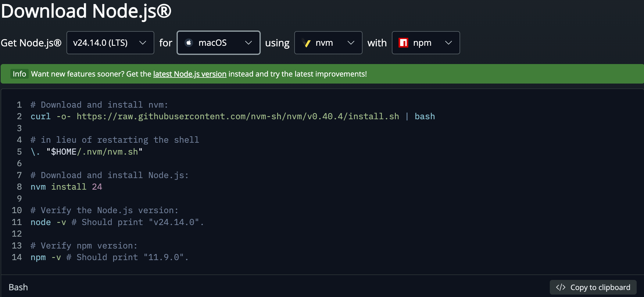Click the curl install command on line 2

(x=41, y=116)
